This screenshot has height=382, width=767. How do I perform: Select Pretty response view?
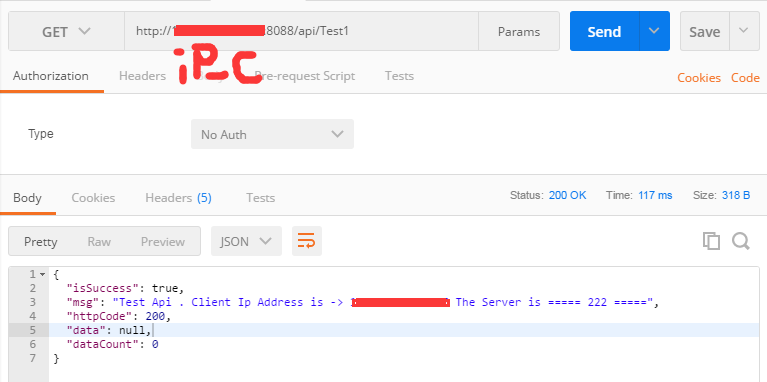(x=41, y=242)
